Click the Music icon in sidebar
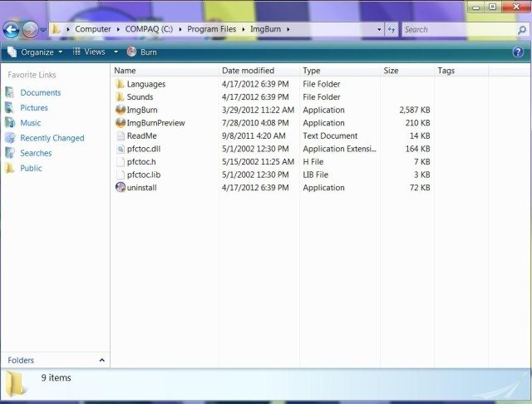 [x=10, y=123]
